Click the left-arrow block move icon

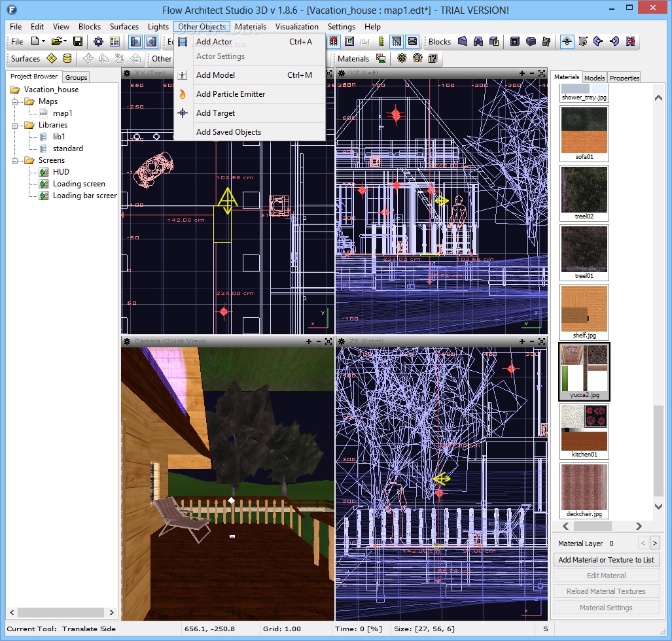[x=598, y=42]
